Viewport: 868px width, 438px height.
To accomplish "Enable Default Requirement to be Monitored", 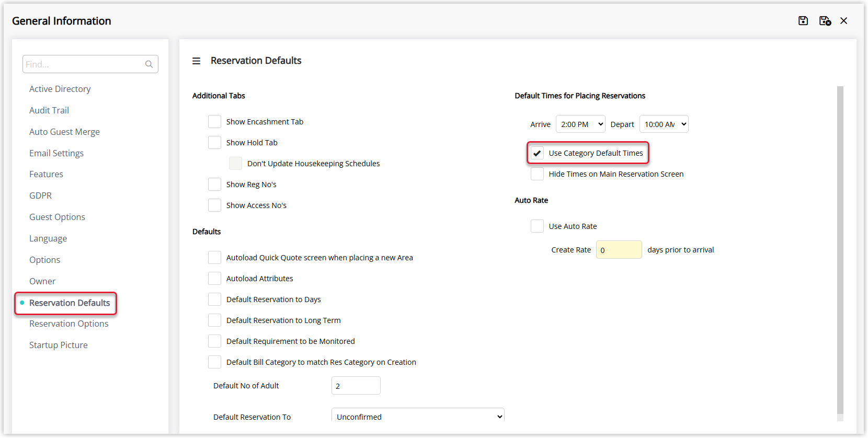I will pos(214,341).
